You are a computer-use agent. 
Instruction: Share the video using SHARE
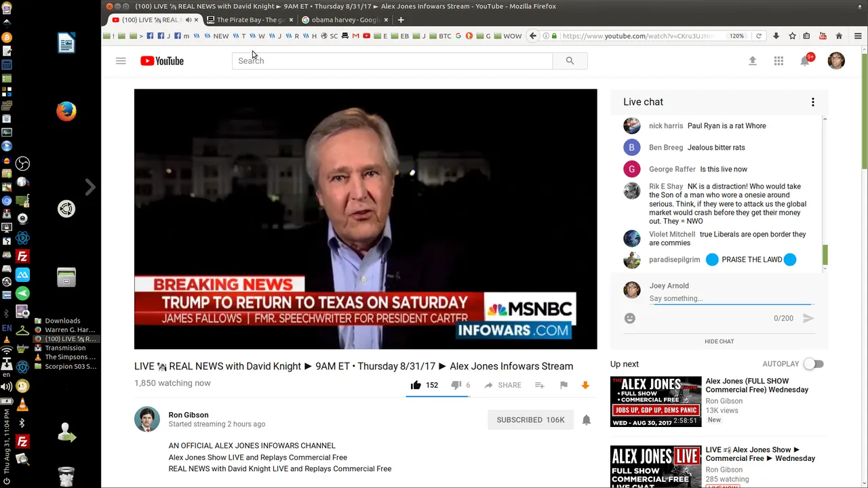click(x=502, y=385)
